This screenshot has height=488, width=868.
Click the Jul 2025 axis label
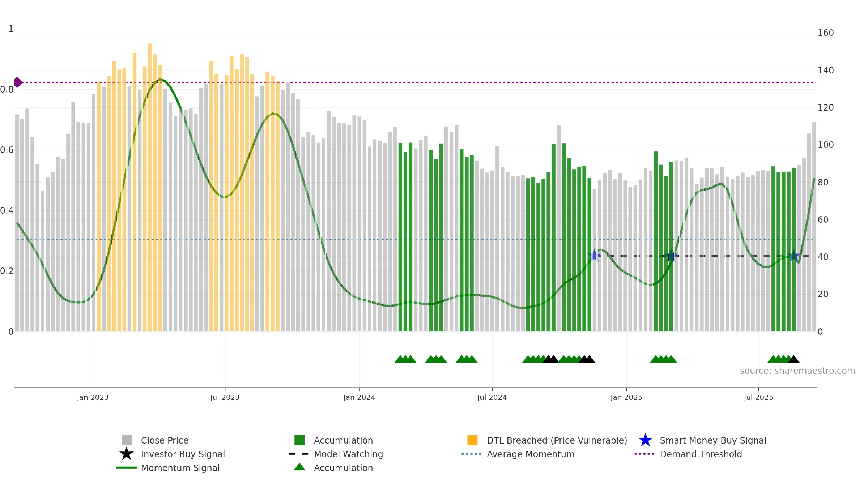[758, 397]
